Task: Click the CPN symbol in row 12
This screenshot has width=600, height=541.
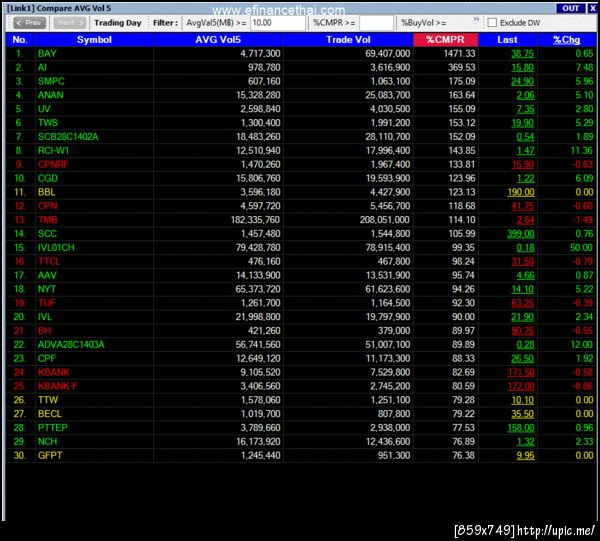Action: pyautogui.click(x=47, y=206)
